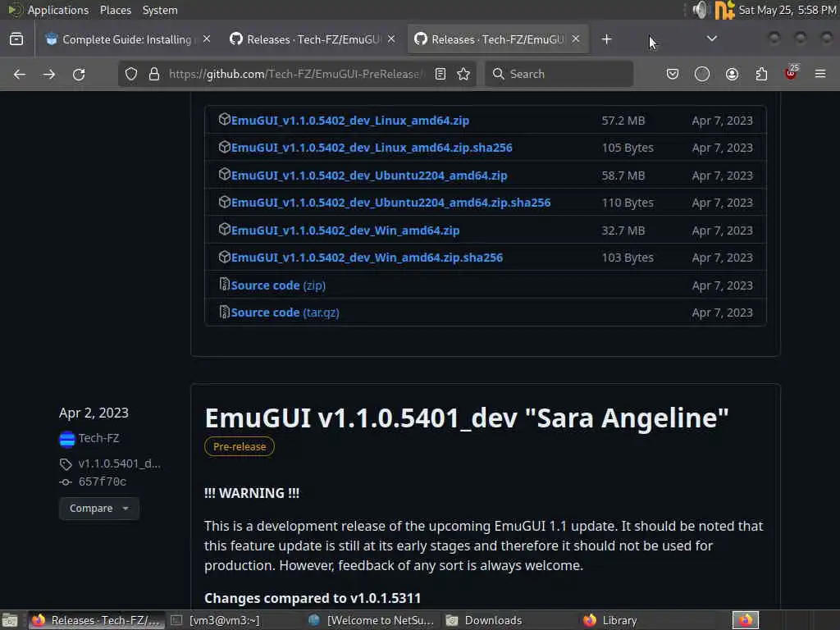The width and height of the screenshot is (840, 630).
Task: Show desktop via taskbar icon
Action: 10,620
